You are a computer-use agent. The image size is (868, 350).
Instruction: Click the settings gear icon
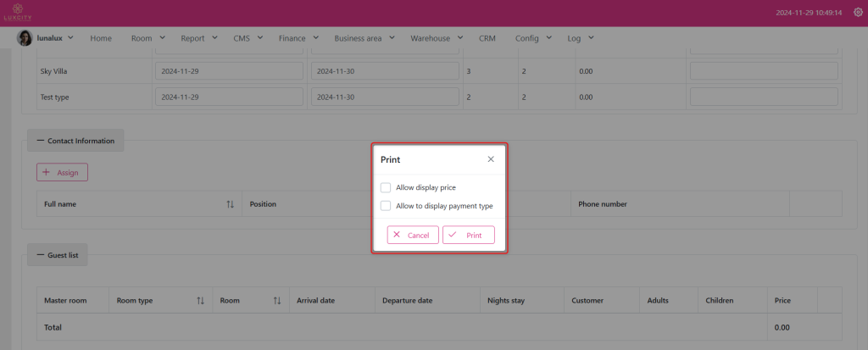(855, 13)
